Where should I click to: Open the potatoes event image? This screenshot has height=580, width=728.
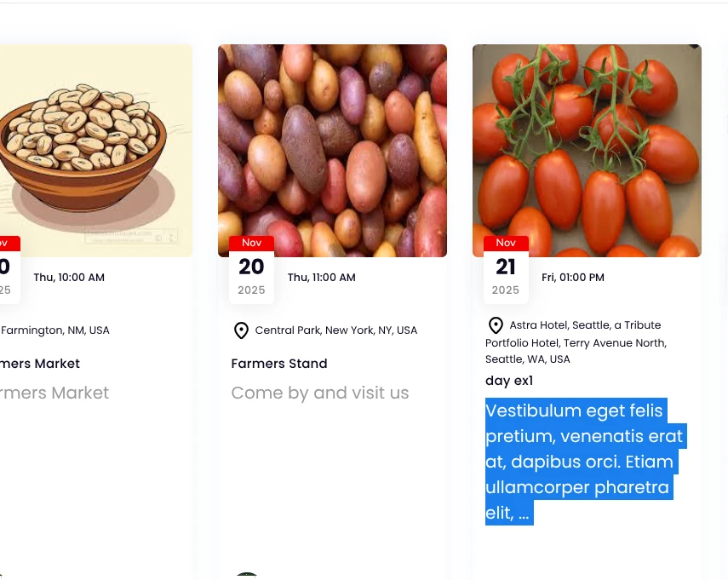point(332,151)
